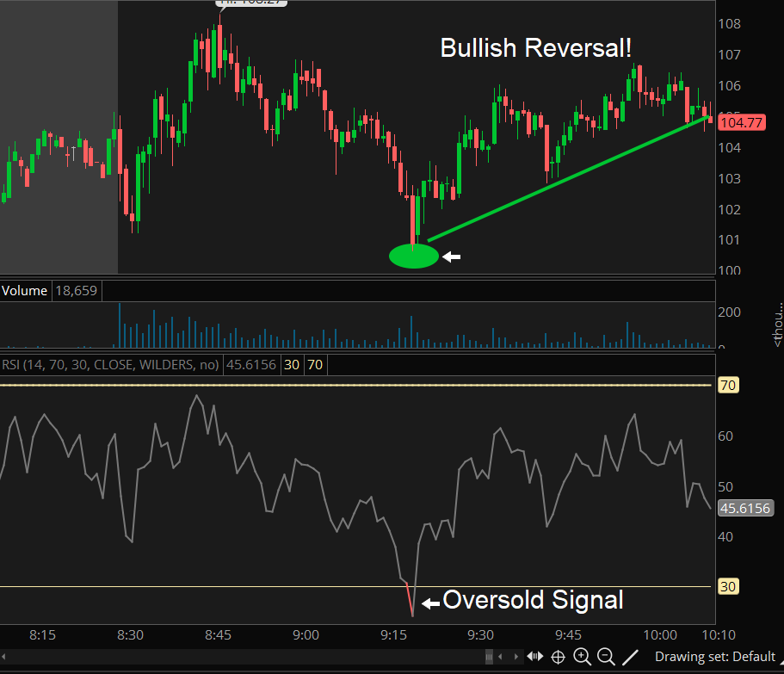Click the 9:15 time axis label
Screen dimensions: 784x674
pos(393,635)
